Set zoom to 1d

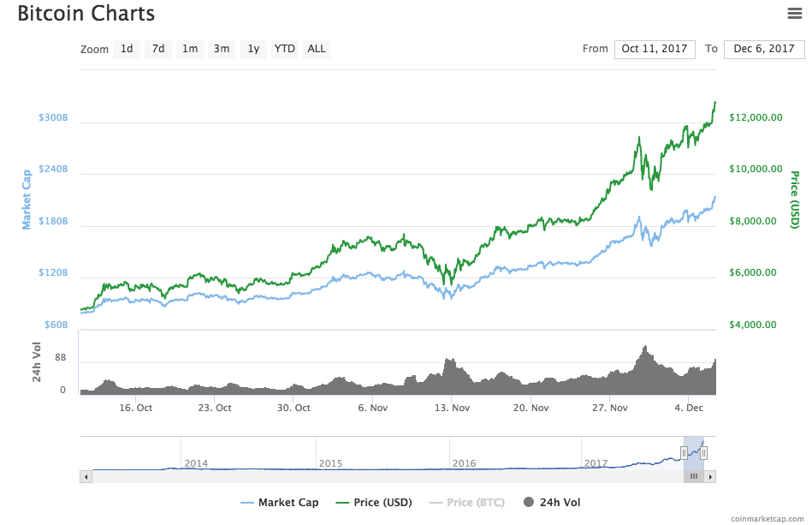click(127, 49)
